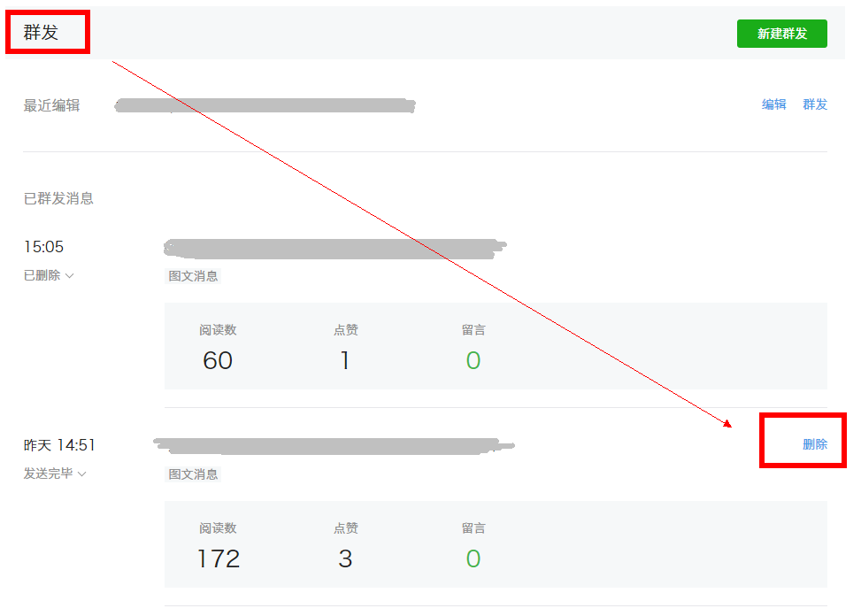Click the 留言 count 0 for 14:51 message
The image size is (861, 616).
[473, 558]
